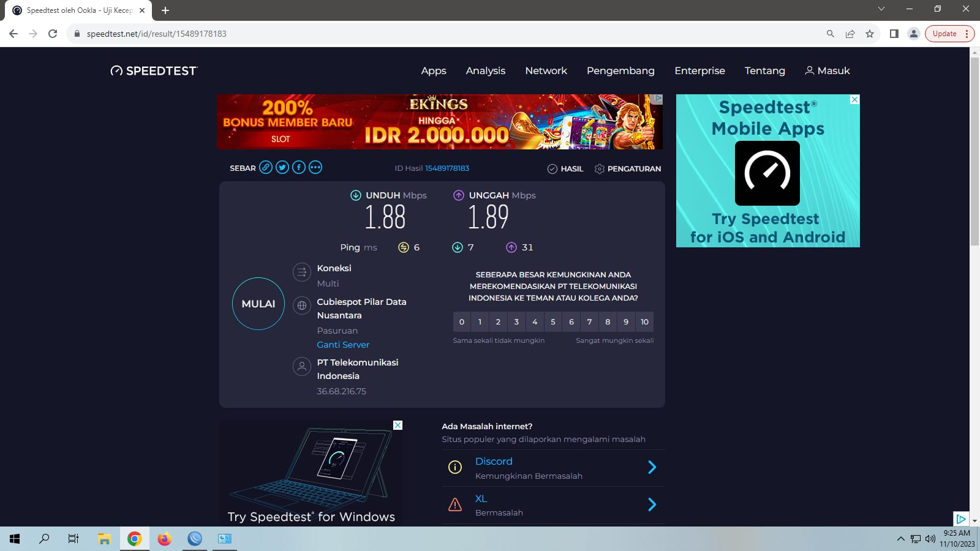
Task: Click the Ganti Server link
Action: pos(343,345)
